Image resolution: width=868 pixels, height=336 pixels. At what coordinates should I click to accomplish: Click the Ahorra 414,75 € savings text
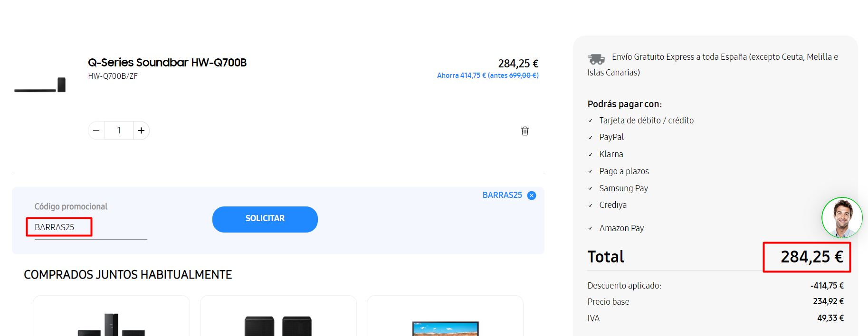[x=461, y=75]
